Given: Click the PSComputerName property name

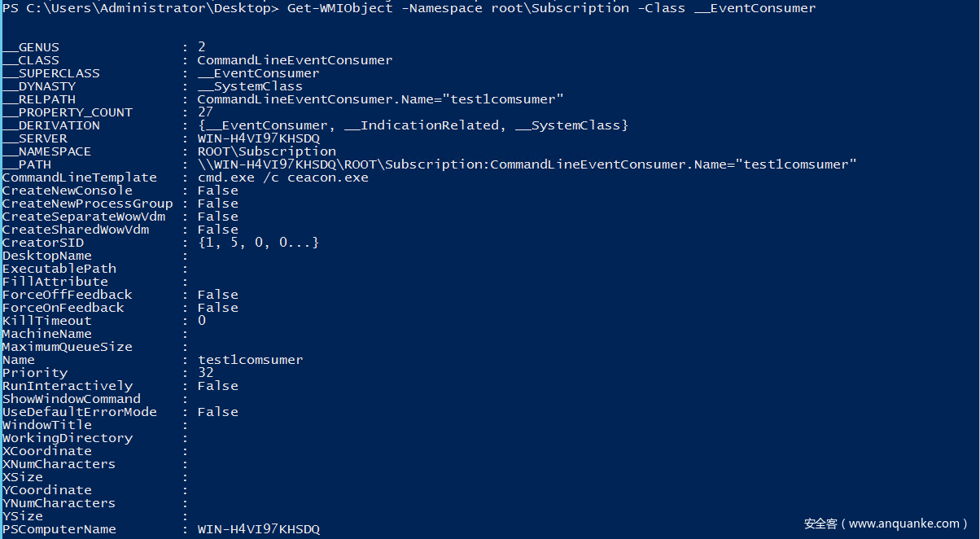Looking at the screenshot, I should [x=59, y=529].
